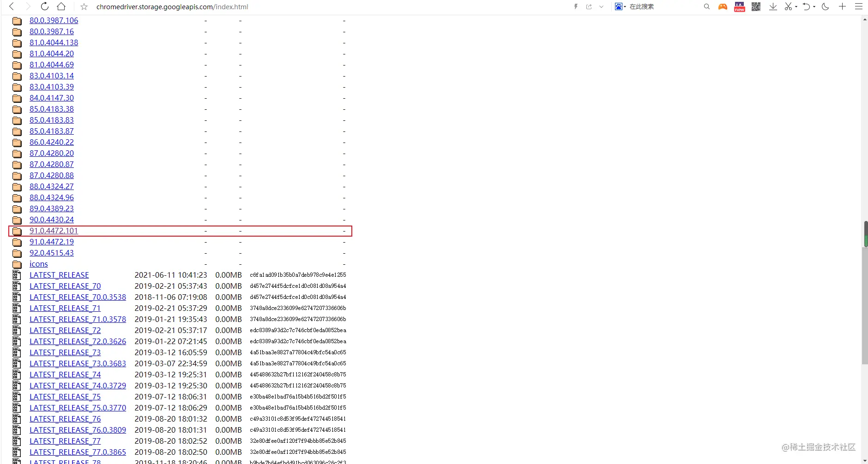The height and width of the screenshot is (464, 868).
Task: Open the Baidu search engine selector
Action: (621, 6)
